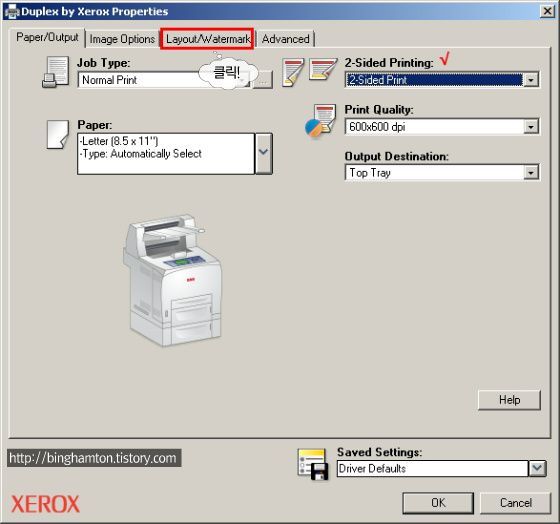The image size is (560, 524).
Task: Open the Layout/Watermark tab
Action: tap(208, 39)
